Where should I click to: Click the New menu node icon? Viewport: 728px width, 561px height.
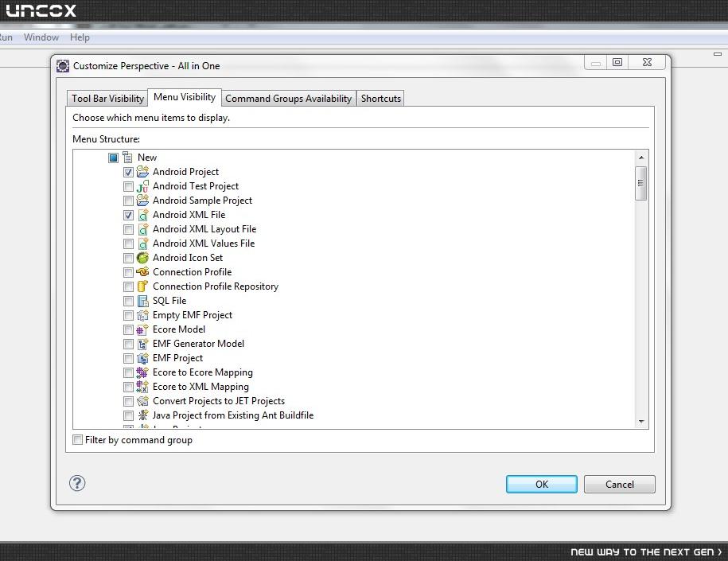pyautogui.click(x=127, y=158)
